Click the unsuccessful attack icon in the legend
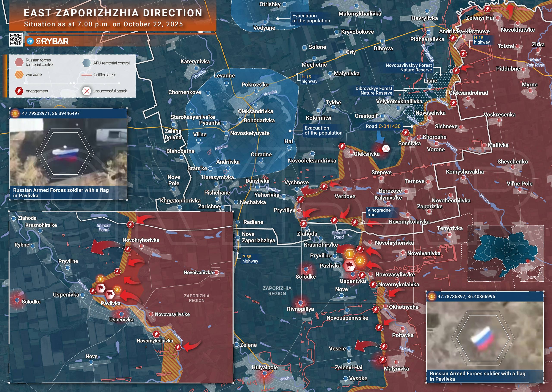 86,91
